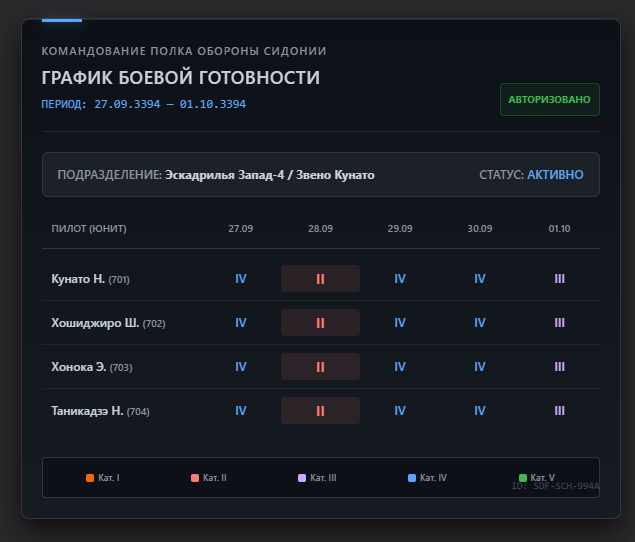Screen dimensions: 635x542
Task: Click Кунато Н. IV cell under 29.09
Action: click(400, 279)
